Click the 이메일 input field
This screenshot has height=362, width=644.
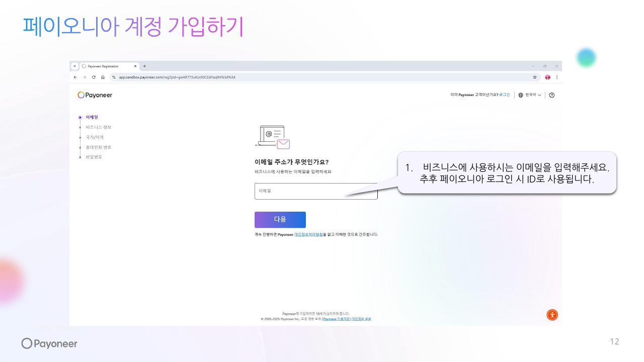(316, 191)
